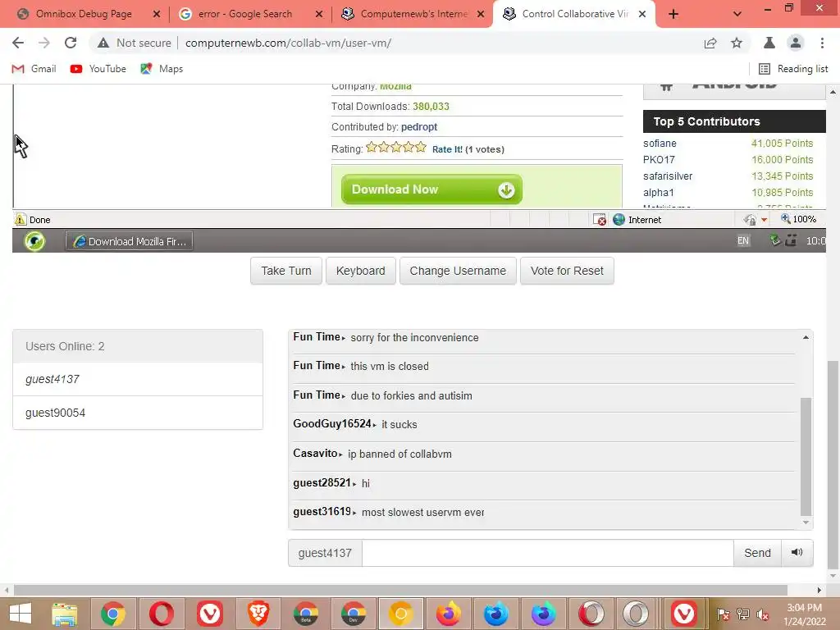Launch Firefox from the taskbar
This screenshot has width=840, height=630.
449,614
